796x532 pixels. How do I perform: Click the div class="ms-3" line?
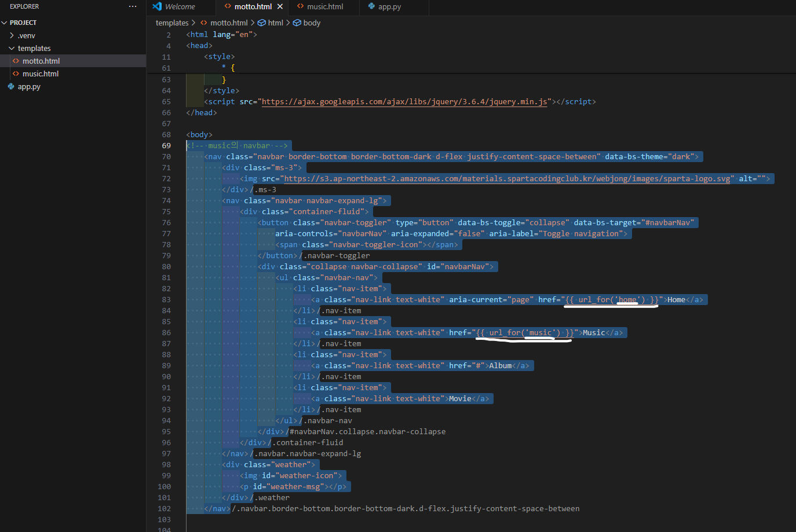coord(262,168)
